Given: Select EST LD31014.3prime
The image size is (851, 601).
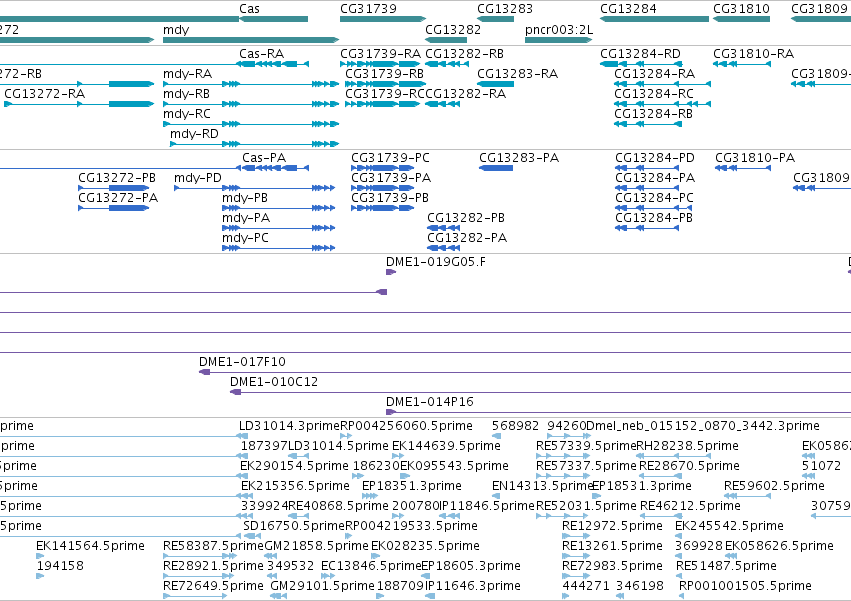Looking at the screenshot, I should pos(289,426).
